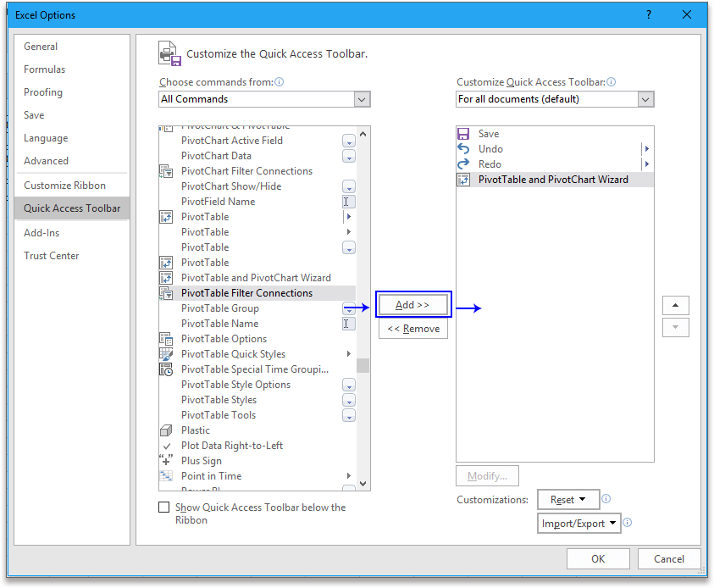Click the Add >> button
The width and height of the screenshot is (714, 588).
point(413,305)
